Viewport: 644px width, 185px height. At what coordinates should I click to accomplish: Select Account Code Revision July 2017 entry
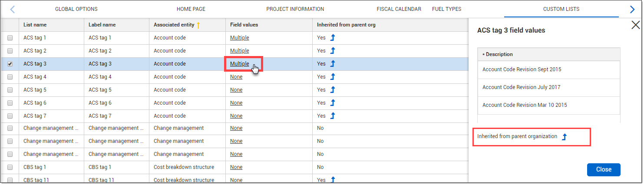click(549, 87)
